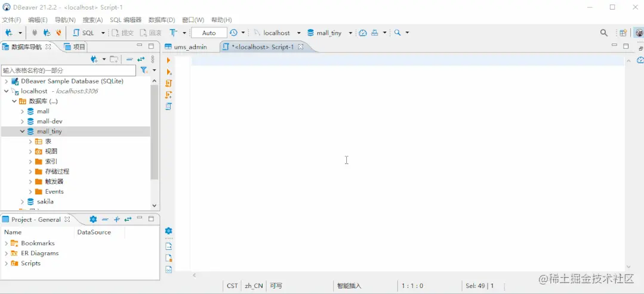Click the 提交 commit button

(x=123, y=33)
